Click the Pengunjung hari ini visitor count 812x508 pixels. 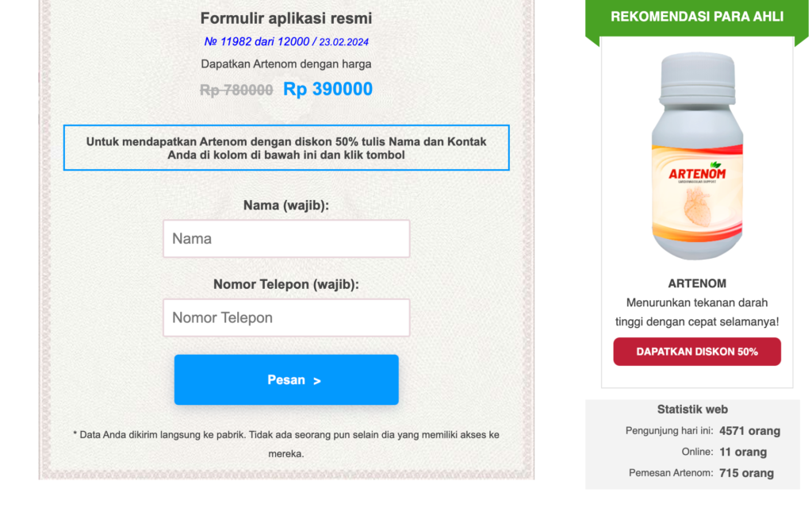pos(749,432)
